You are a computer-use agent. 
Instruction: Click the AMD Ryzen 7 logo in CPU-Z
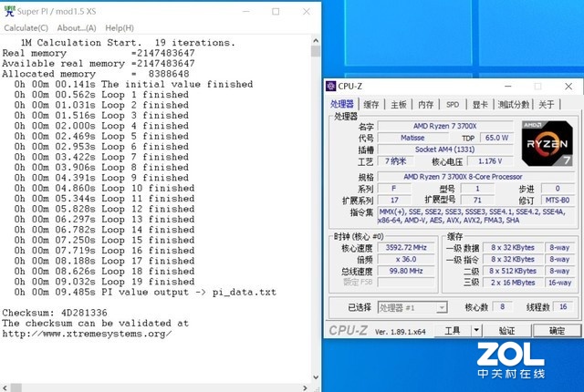pos(547,143)
